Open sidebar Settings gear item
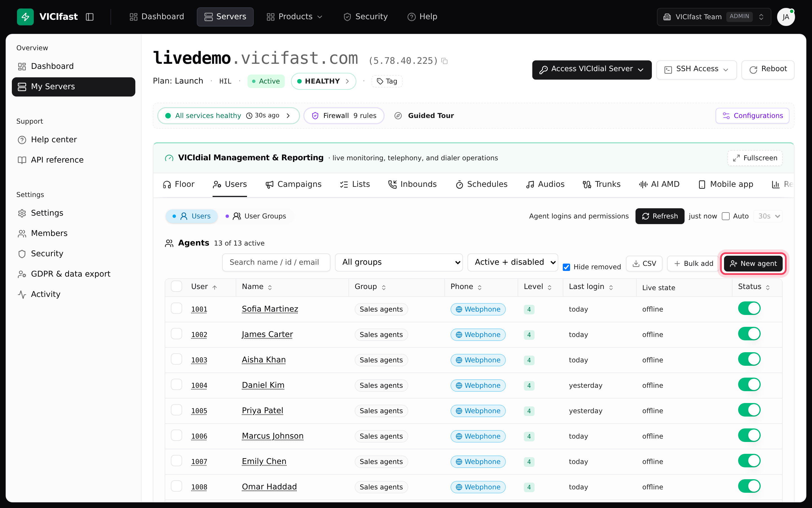Screen dimensions: 812x508 coord(74,213)
